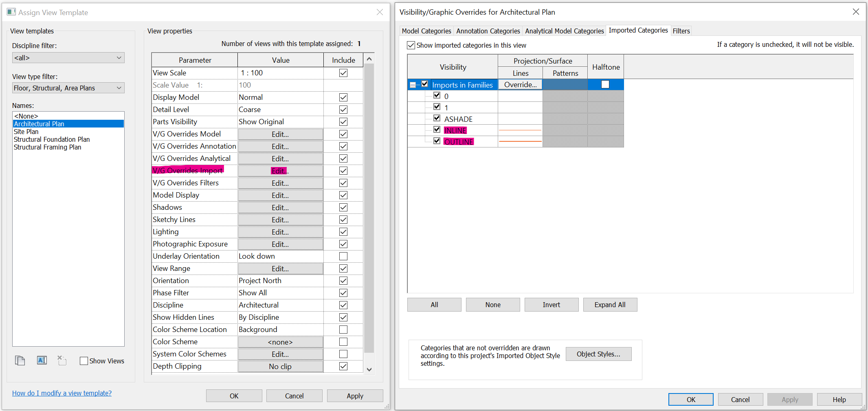Cancel the Assign View Template dialog
The width and height of the screenshot is (868, 411).
point(294,396)
